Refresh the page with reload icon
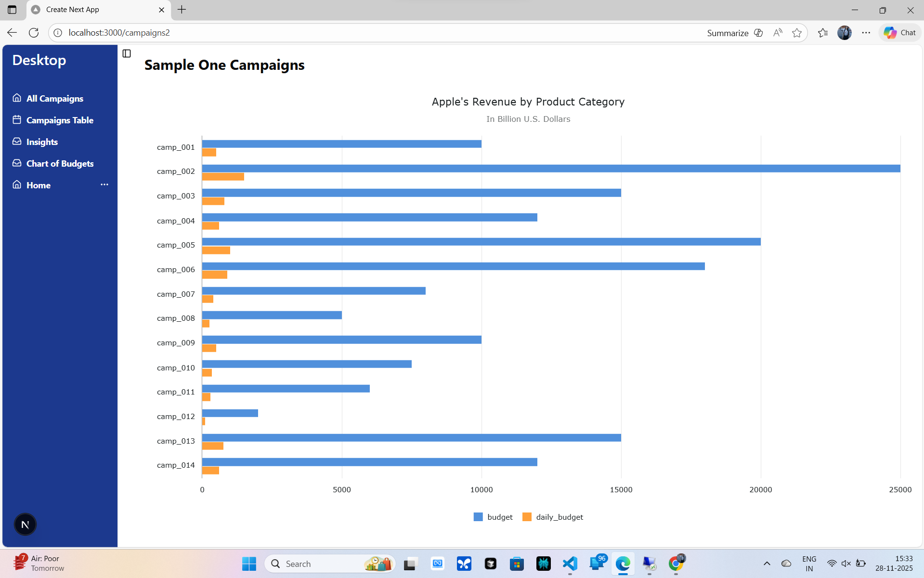 point(34,33)
